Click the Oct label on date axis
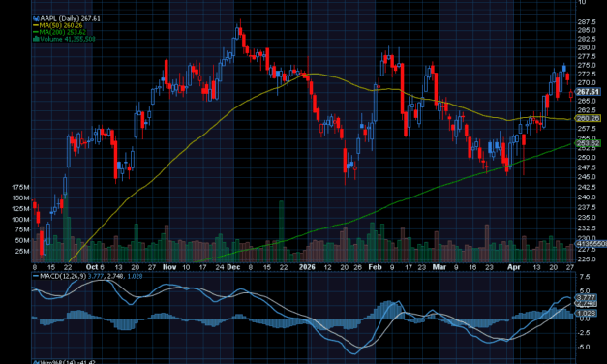607x364 pixels. [92, 267]
